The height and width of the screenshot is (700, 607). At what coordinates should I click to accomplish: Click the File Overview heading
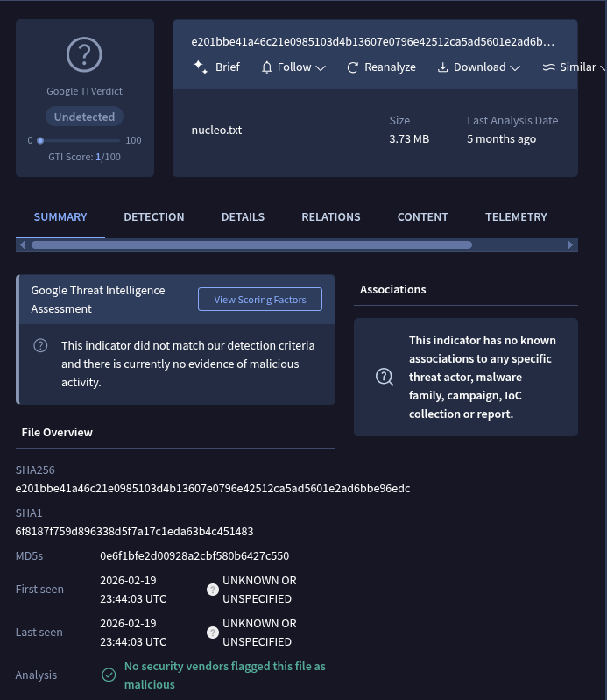tap(57, 432)
